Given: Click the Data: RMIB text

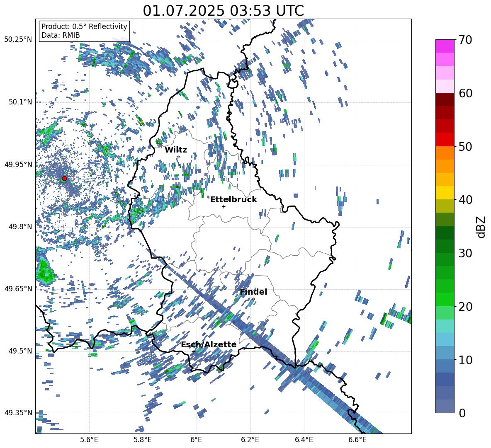Looking at the screenshot, I should tap(61, 35).
